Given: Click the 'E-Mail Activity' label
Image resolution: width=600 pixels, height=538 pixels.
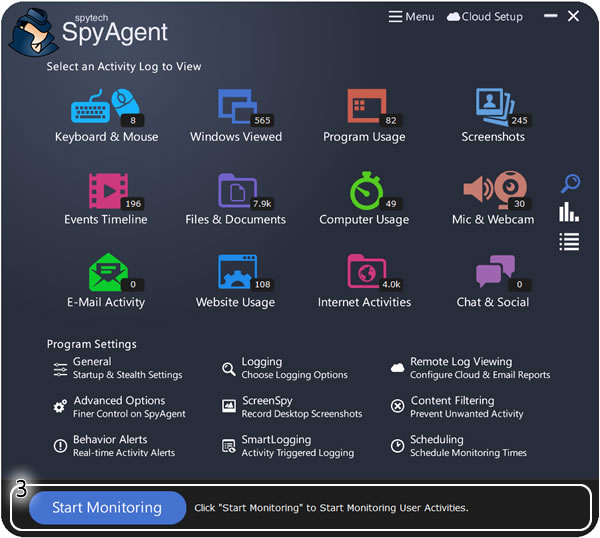Looking at the screenshot, I should (x=106, y=302).
